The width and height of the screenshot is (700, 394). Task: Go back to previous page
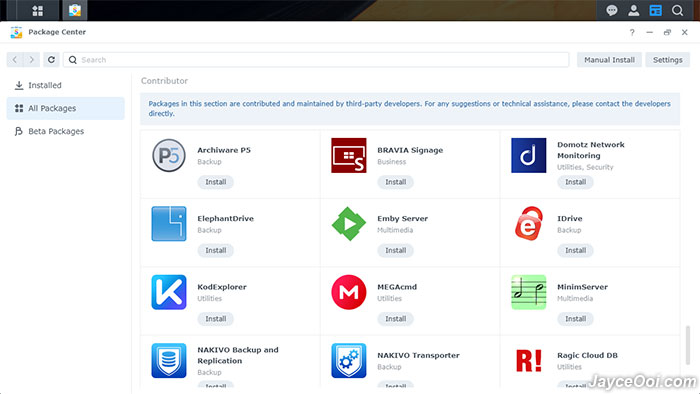(x=15, y=60)
